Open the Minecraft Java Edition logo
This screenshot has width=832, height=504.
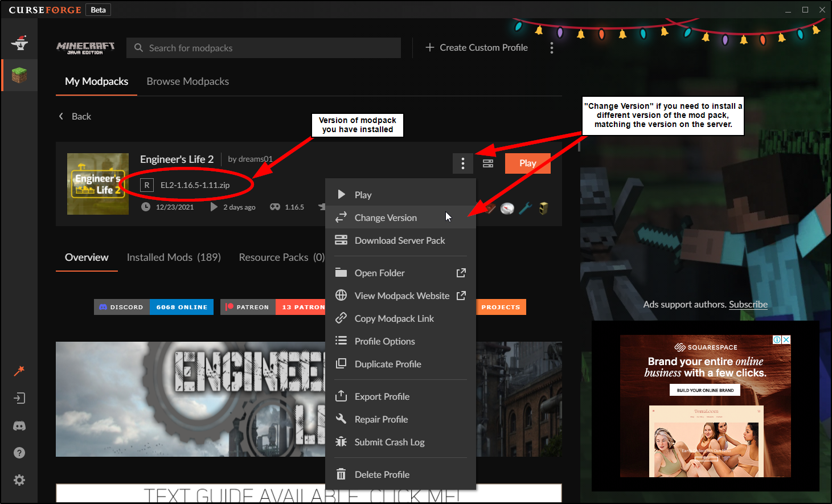[x=85, y=48]
